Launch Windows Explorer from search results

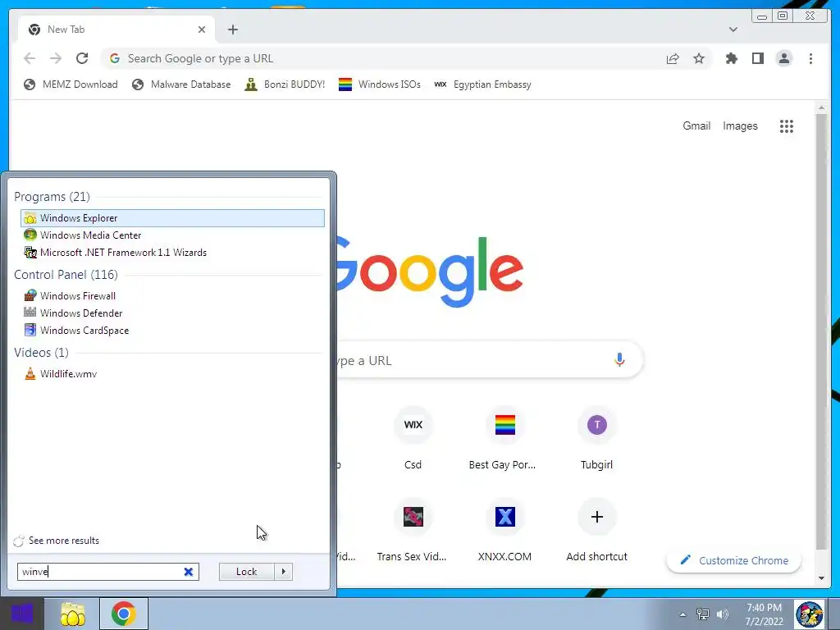[x=172, y=218]
